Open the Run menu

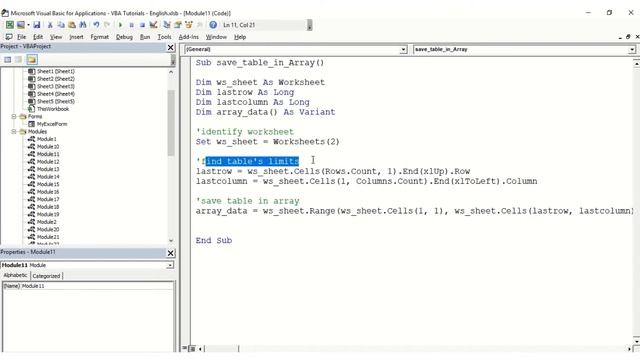pos(145,37)
